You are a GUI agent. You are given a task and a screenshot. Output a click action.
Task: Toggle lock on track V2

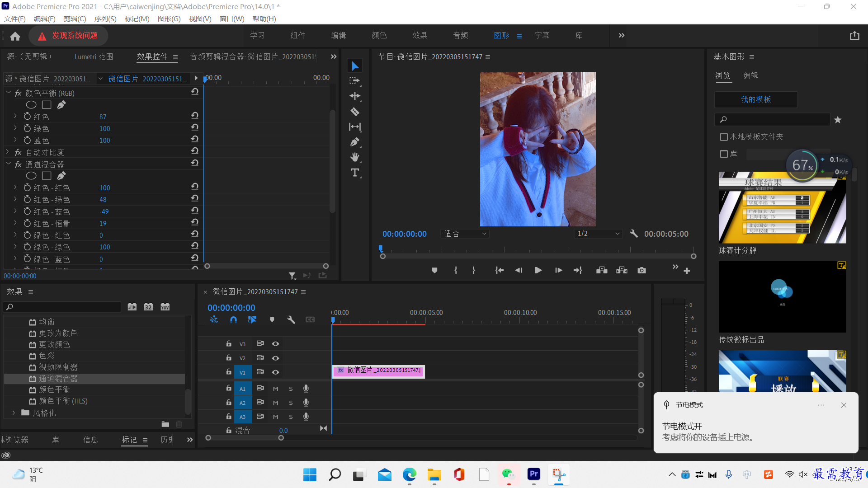point(229,357)
